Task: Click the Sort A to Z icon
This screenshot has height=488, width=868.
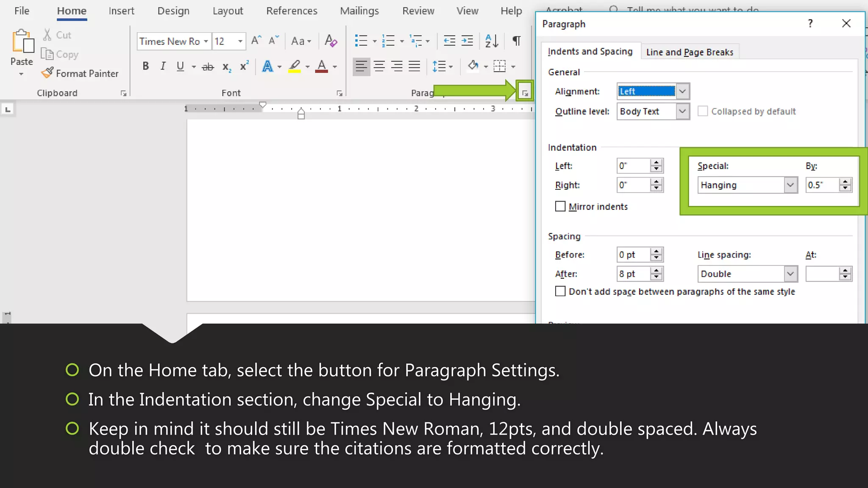Action: tap(492, 41)
